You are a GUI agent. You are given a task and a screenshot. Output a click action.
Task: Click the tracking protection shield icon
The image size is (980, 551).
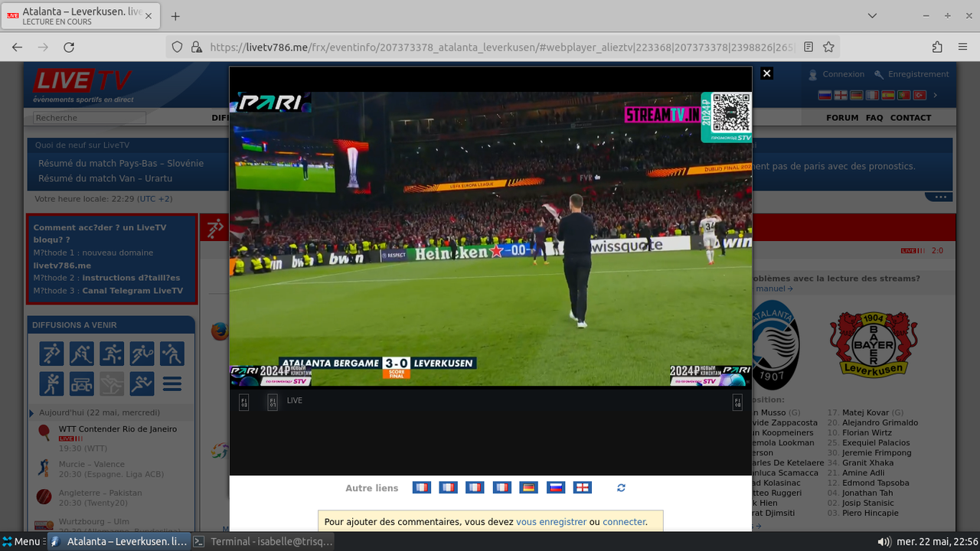tap(177, 47)
